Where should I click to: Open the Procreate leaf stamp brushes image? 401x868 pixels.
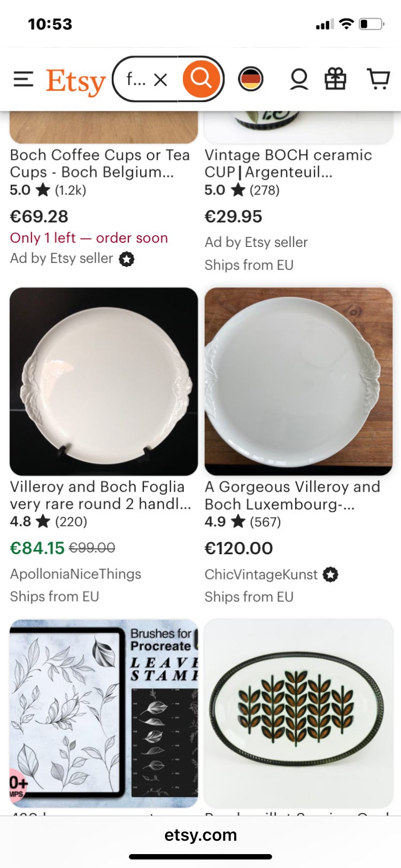coord(104,713)
